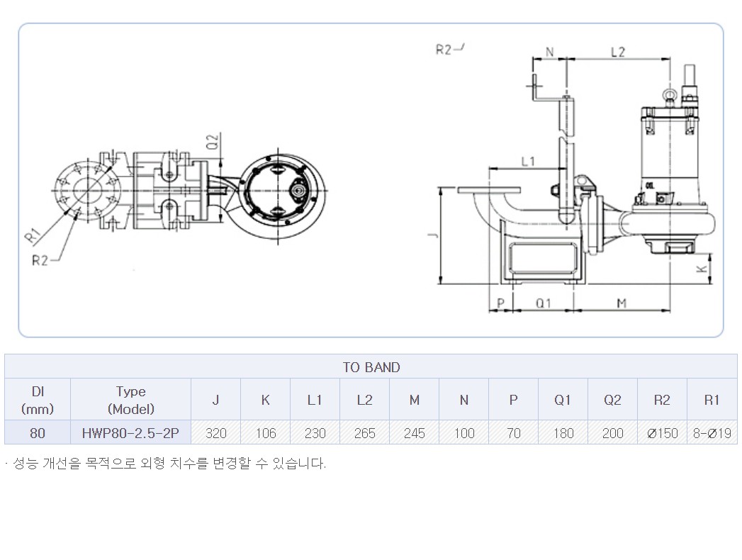
Task: Select the 245 value under column M
Action: coord(414,432)
